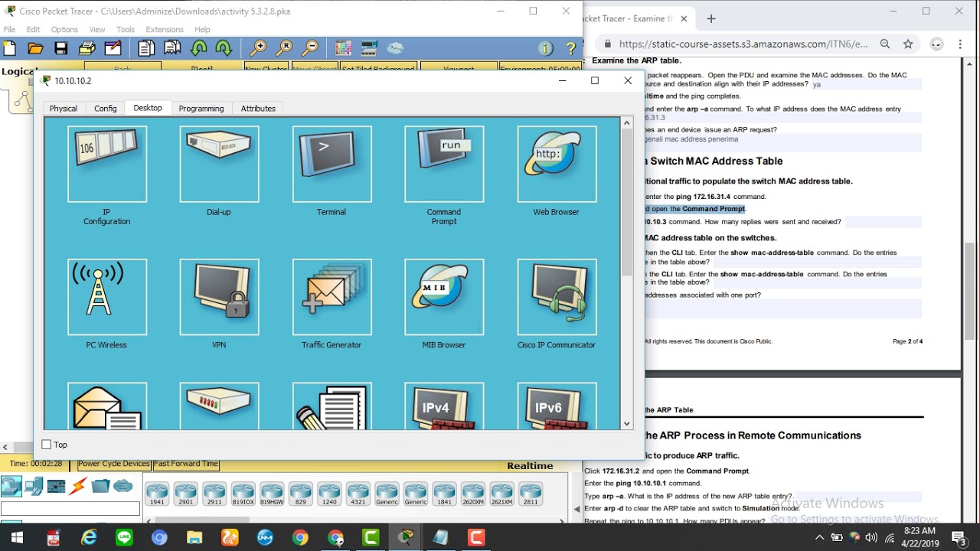Open Internet Explorer from the taskbar
The image size is (980, 551).
click(90, 538)
